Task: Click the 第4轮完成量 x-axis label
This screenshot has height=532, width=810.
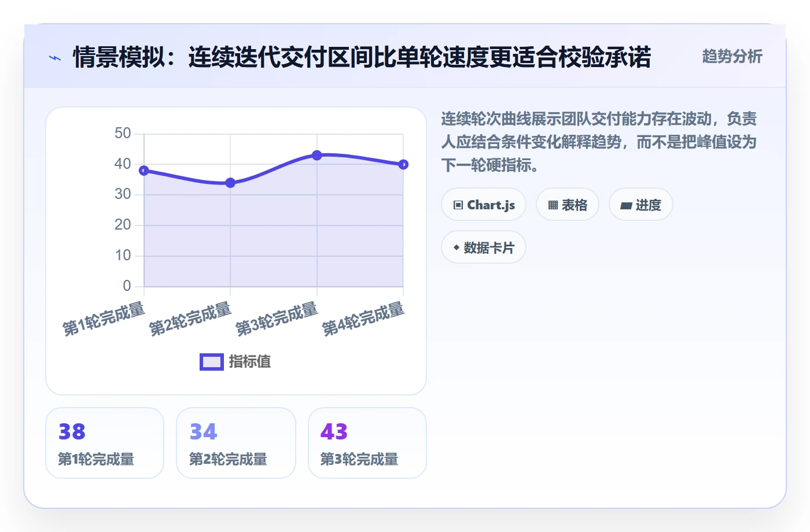Action: click(363, 319)
